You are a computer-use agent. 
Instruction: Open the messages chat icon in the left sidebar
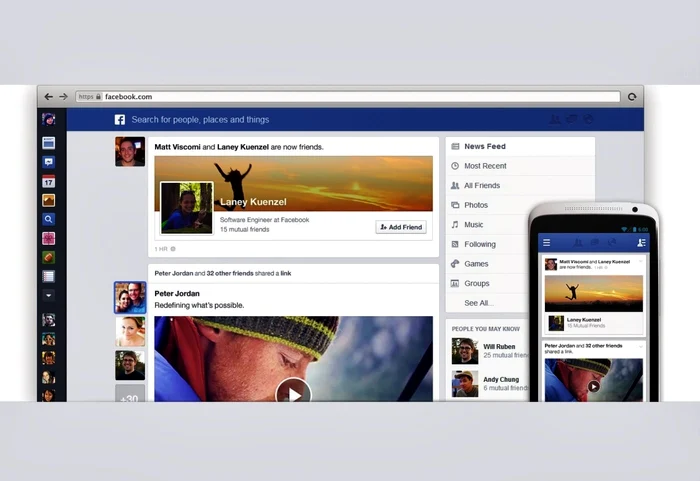tap(49, 162)
